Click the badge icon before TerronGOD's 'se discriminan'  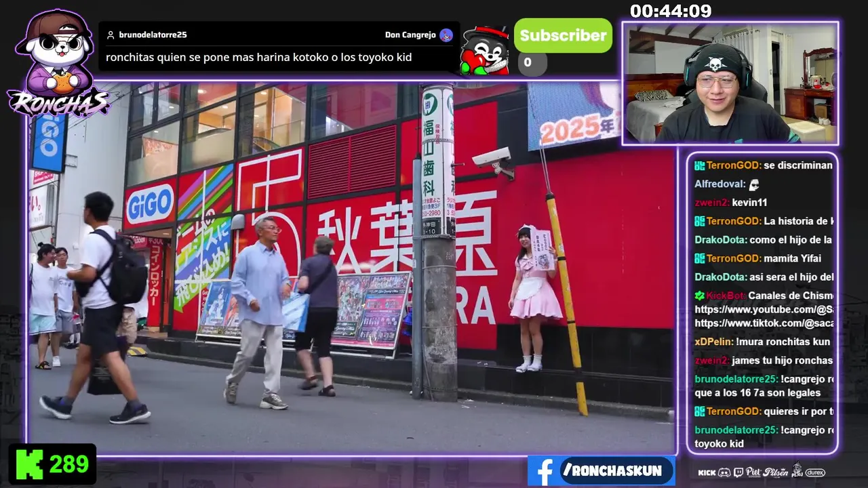click(700, 165)
